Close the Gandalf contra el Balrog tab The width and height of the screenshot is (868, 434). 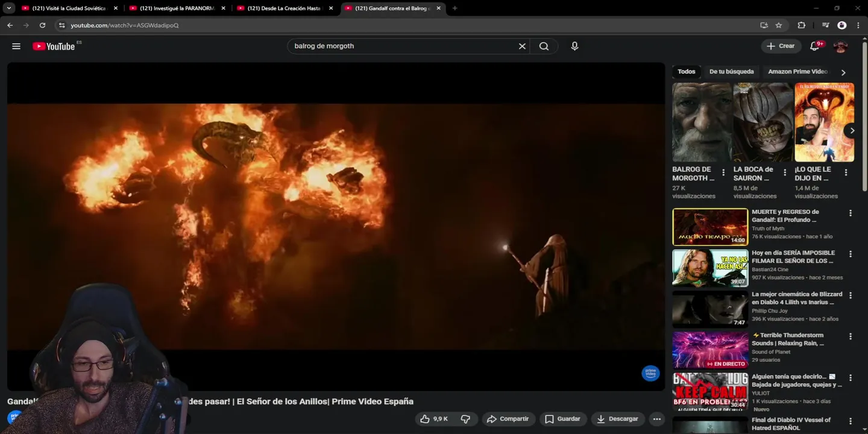(438, 8)
